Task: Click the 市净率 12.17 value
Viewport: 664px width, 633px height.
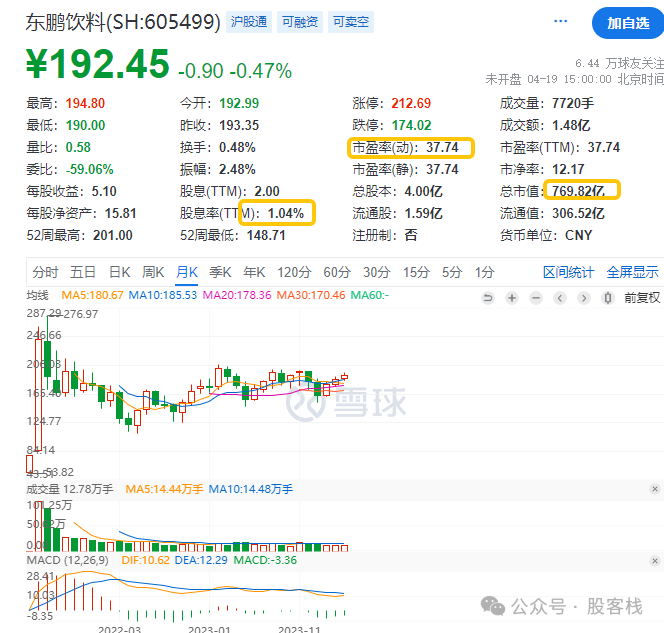Action: [x=568, y=169]
